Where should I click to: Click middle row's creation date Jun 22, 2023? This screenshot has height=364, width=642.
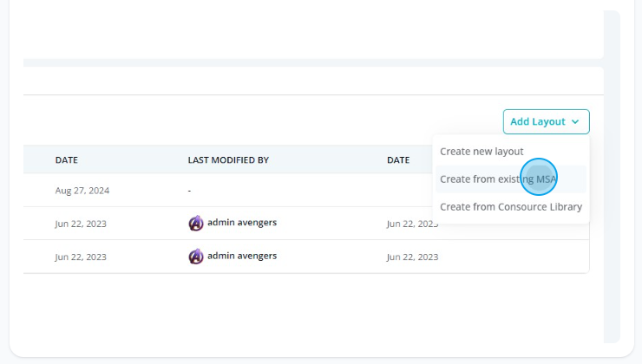tap(81, 224)
